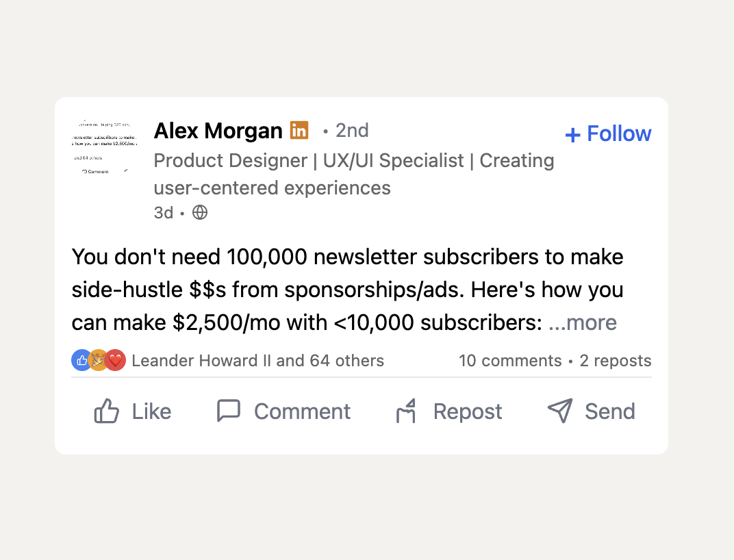Select the celebrate clapping reaction emoji
This screenshot has height=560, width=734.
point(99,359)
